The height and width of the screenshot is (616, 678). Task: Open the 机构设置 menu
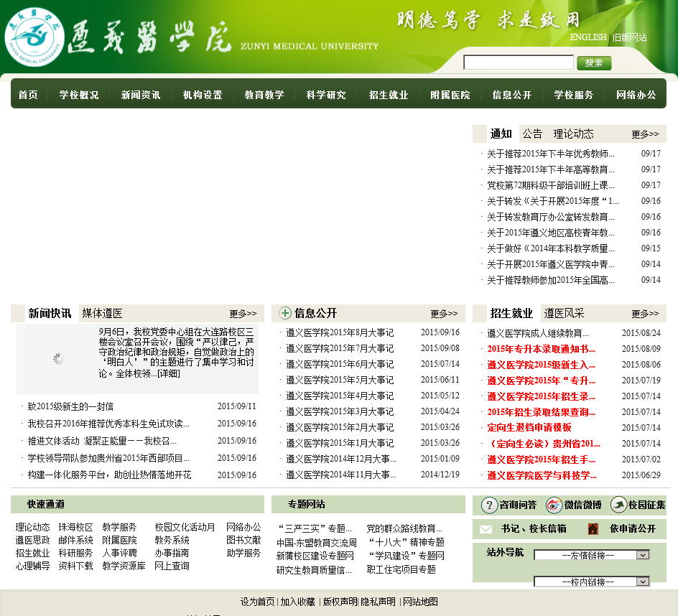[x=203, y=95]
